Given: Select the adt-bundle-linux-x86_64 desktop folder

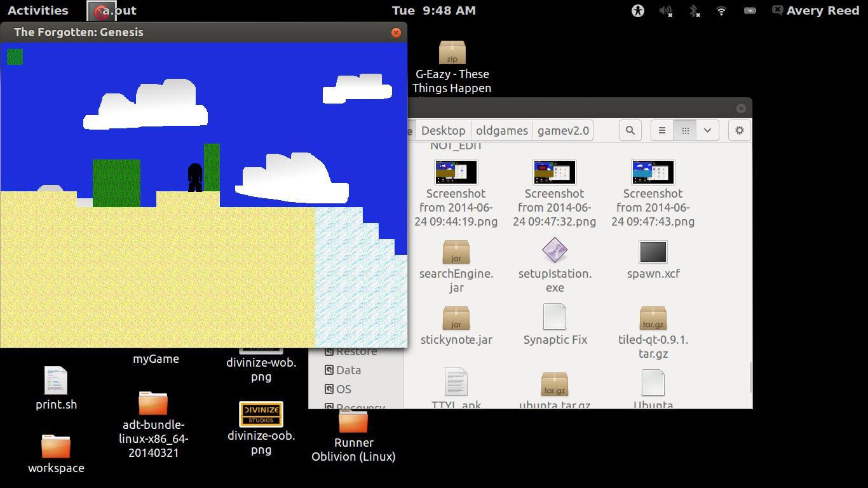Looking at the screenshot, I should 153,403.
